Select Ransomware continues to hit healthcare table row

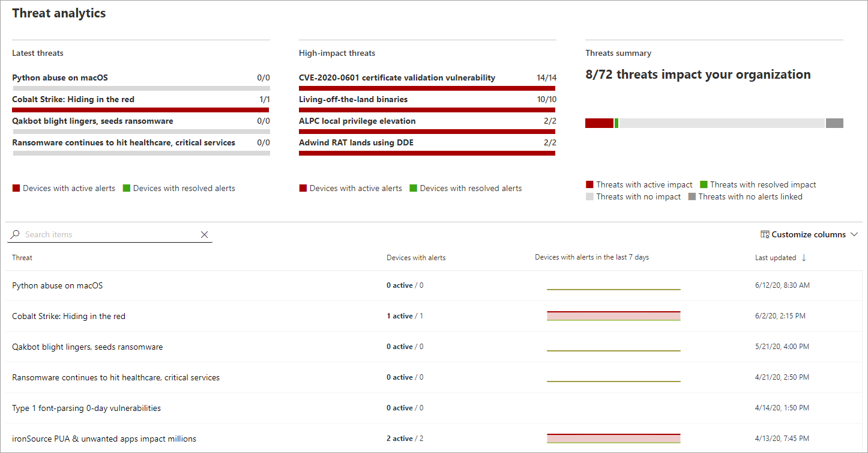[x=433, y=377]
